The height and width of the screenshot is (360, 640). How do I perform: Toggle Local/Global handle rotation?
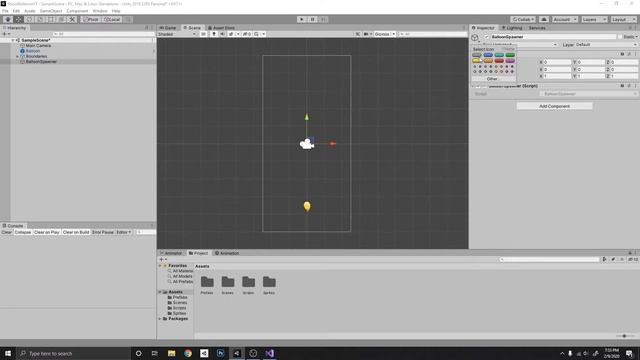coord(112,20)
